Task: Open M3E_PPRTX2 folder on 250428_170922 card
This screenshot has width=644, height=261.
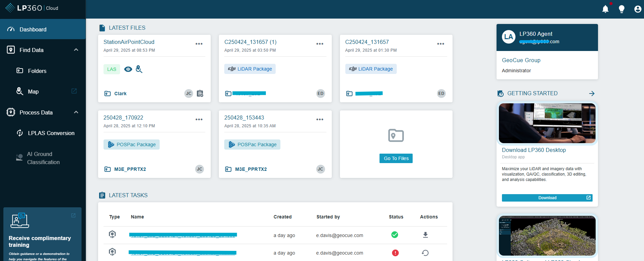Action: click(x=130, y=169)
